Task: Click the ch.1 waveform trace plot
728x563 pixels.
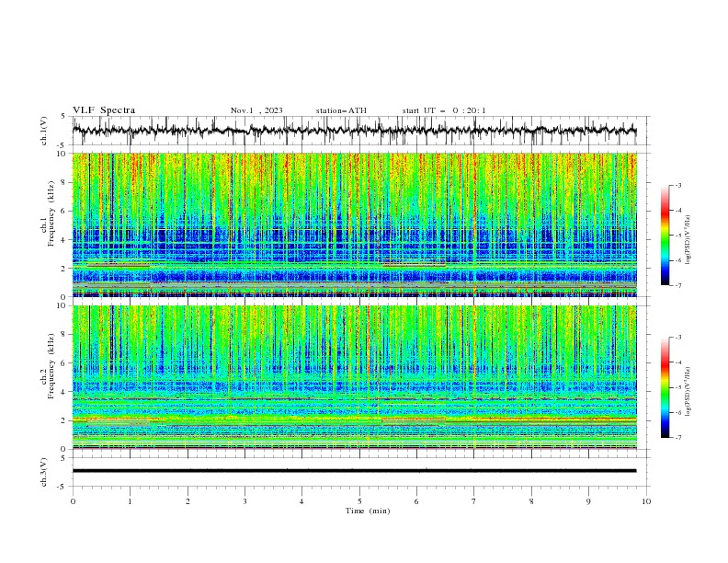Action: [x=354, y=131]
